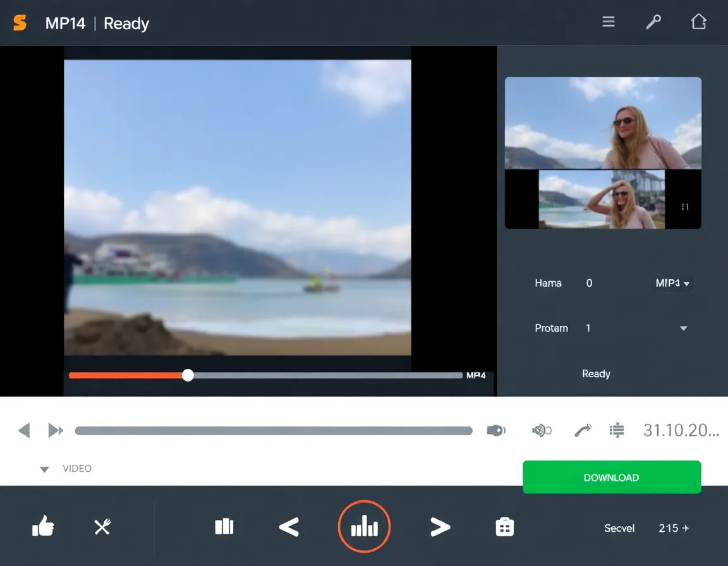
Task: Select the audio bars icon in orange circle
Action: pos(365,526)
